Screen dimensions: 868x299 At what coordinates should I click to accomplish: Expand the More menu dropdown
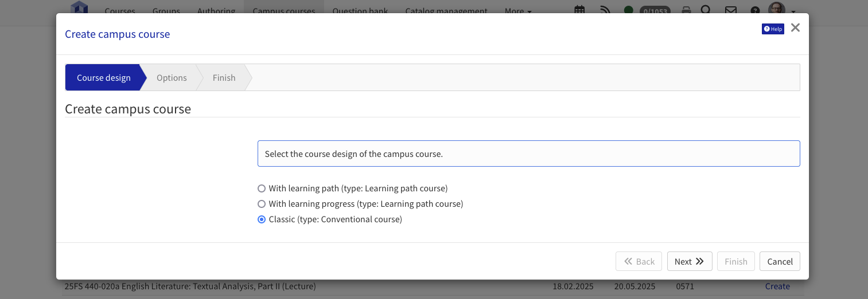tap(517, 11)
